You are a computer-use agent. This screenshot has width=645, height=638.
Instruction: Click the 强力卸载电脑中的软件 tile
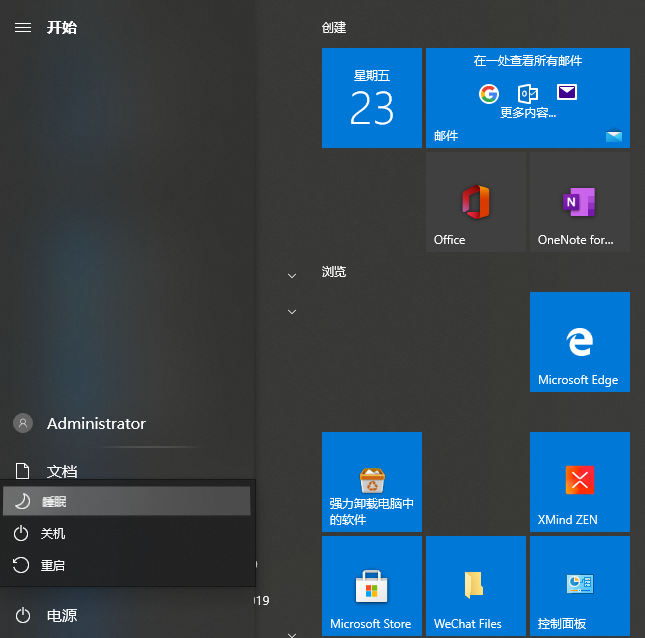(x=371, y=482)
